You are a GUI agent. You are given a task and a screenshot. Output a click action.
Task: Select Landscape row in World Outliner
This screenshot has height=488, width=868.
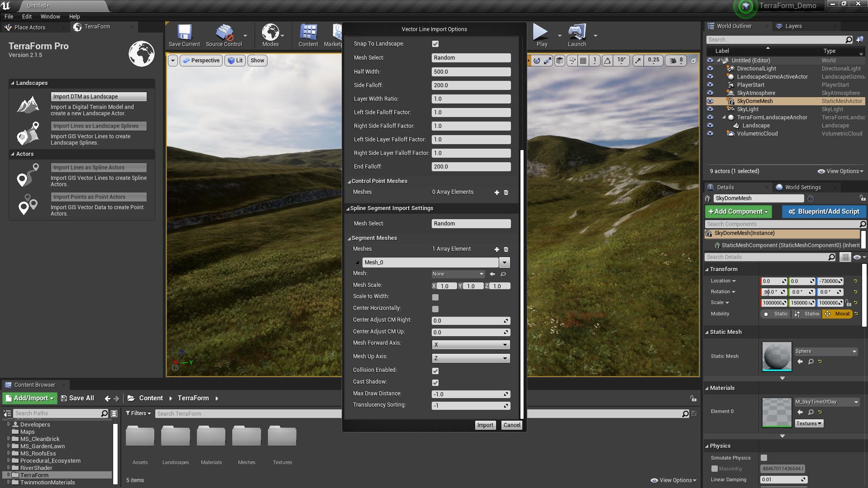(x=785, y=126)
